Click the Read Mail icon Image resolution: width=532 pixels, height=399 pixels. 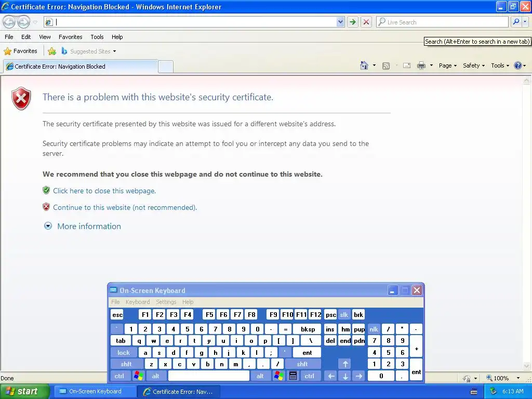pyautogui.click(x=407, y=65)
